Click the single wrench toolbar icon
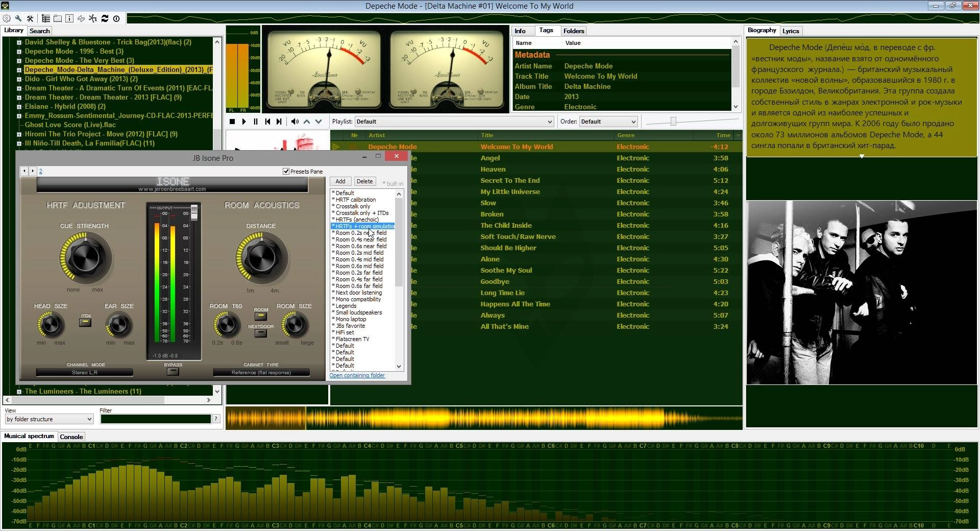Viewport: 980px width, 531px height. 18,18
